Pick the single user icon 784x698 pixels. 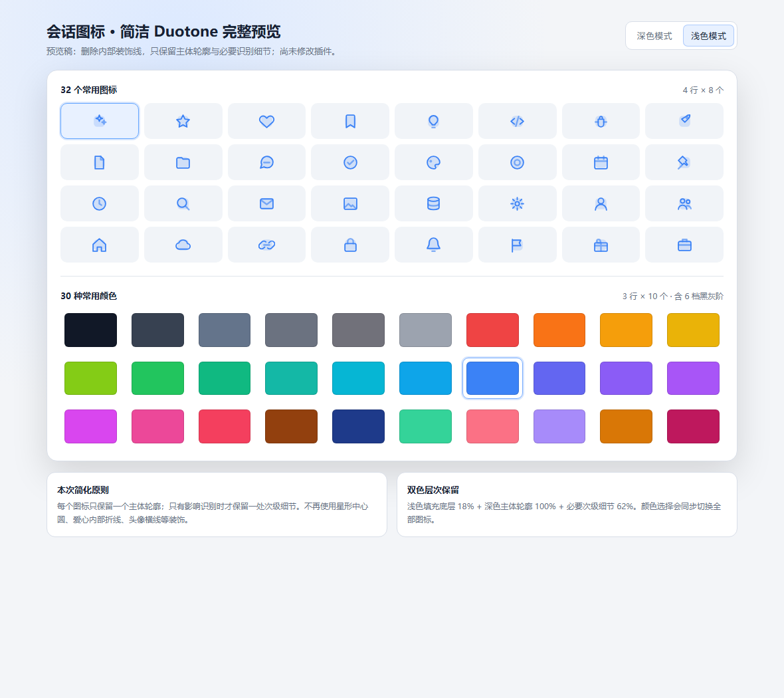tap(601, 203)
